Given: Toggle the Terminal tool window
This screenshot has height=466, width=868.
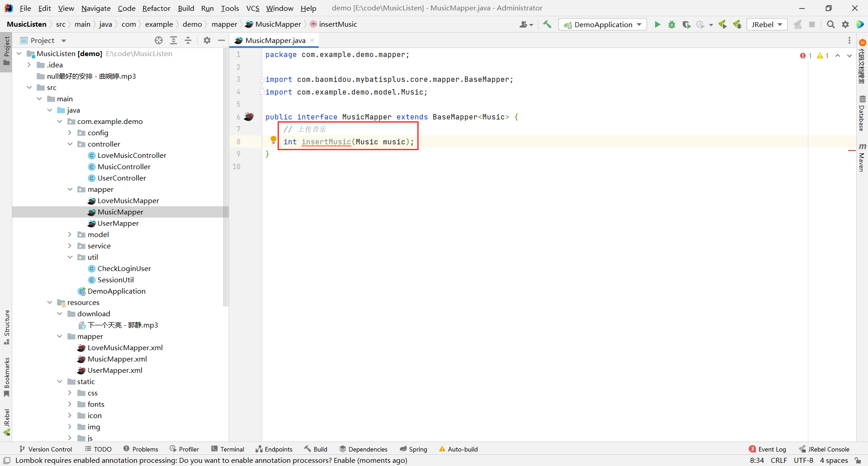Looking at the screenshot, I should click(227, 449).
